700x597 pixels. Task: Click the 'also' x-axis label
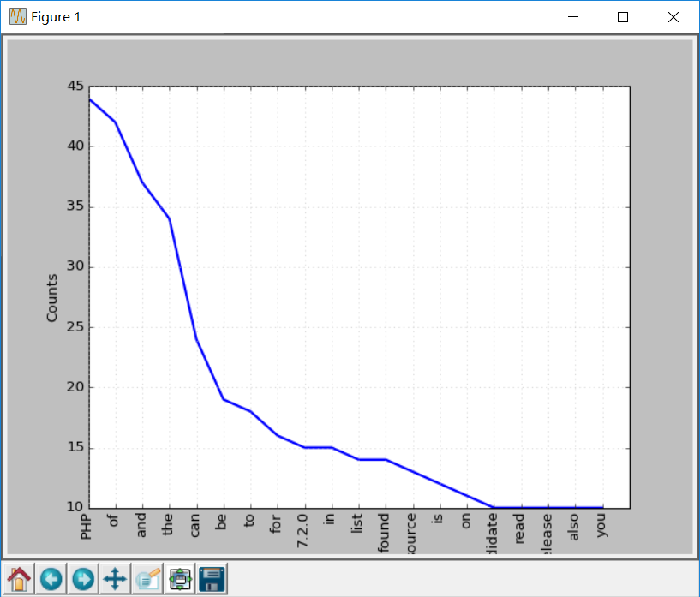click(x=573, y=527)
